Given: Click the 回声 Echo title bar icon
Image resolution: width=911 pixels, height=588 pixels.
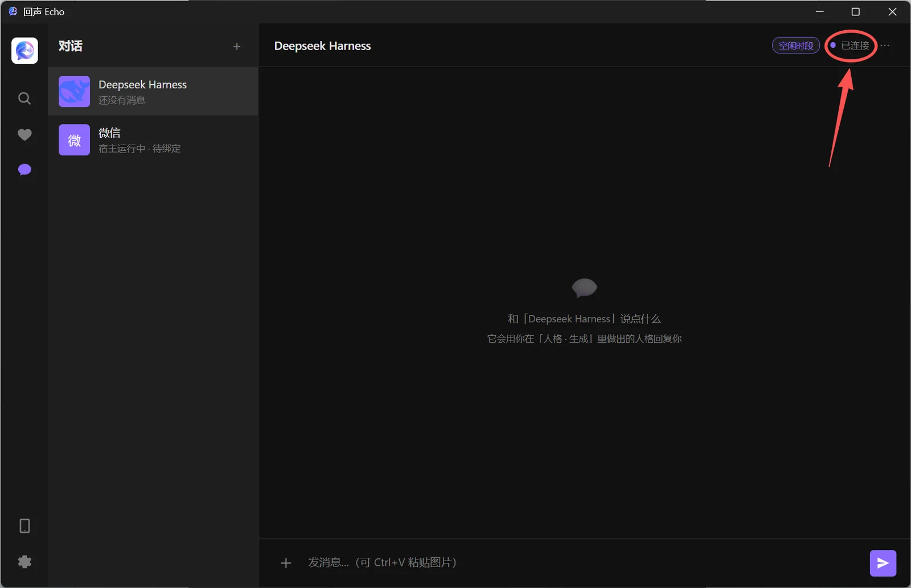Looking at the screenshot, I should 13,11.
